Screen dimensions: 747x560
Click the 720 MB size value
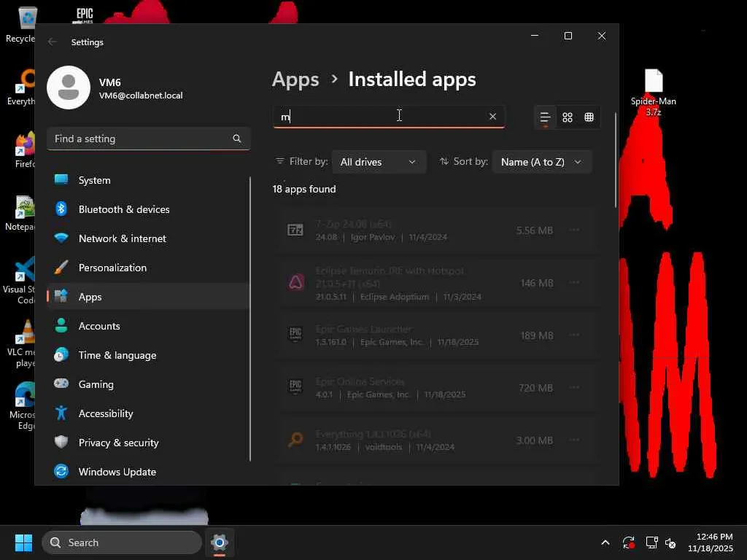tap(536, 388)
